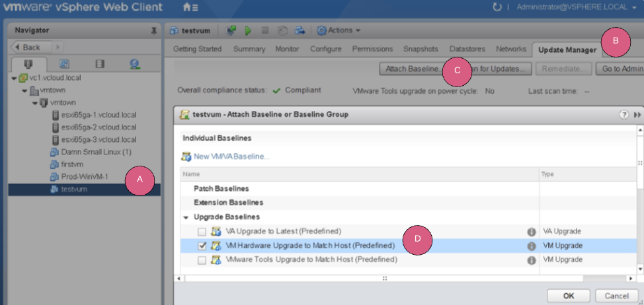The width and height of the screenshot is (644, 305).
Task: Power on testvum with green play icon
Action: click(x=248, y=30)
